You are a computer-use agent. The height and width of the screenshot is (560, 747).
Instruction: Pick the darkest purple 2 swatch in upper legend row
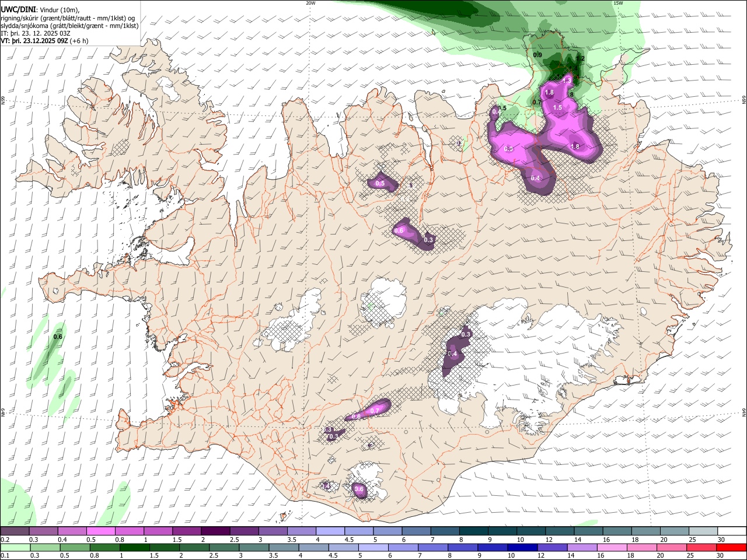point(215,531)
